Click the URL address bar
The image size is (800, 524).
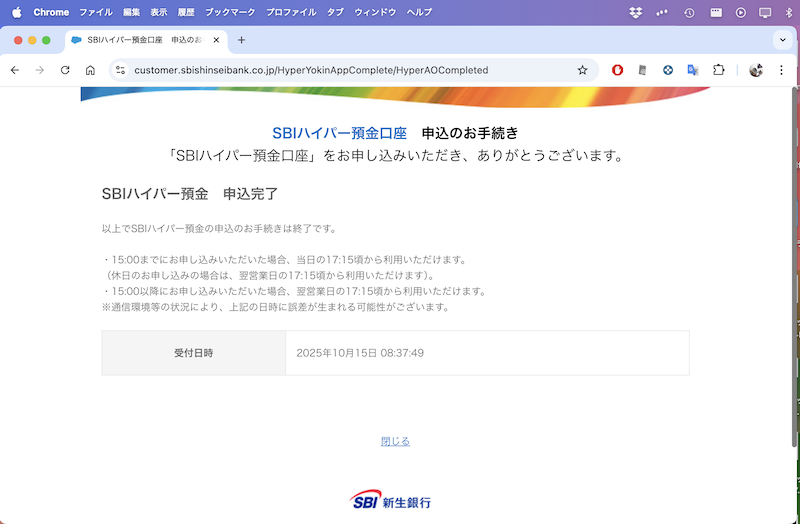point(340,70)
